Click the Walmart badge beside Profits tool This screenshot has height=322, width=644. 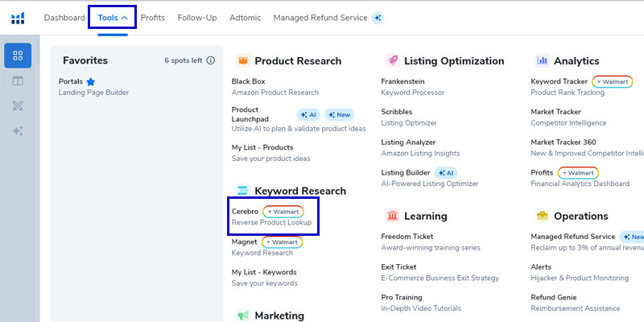(578, 173)
